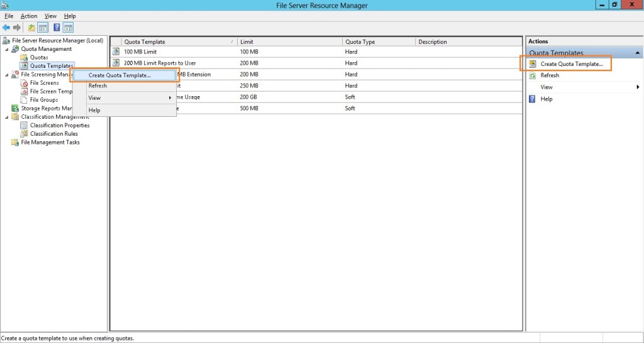Toggle the Show/Hide Action Pane icon
Image resolution: width=644 pixels, height=343 pixels.
(68, 28)
